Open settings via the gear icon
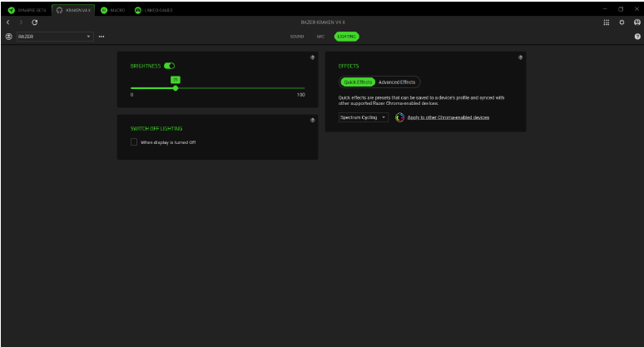Image resolution: width=644 pixels, height=347 pixels. pos(622,22)
